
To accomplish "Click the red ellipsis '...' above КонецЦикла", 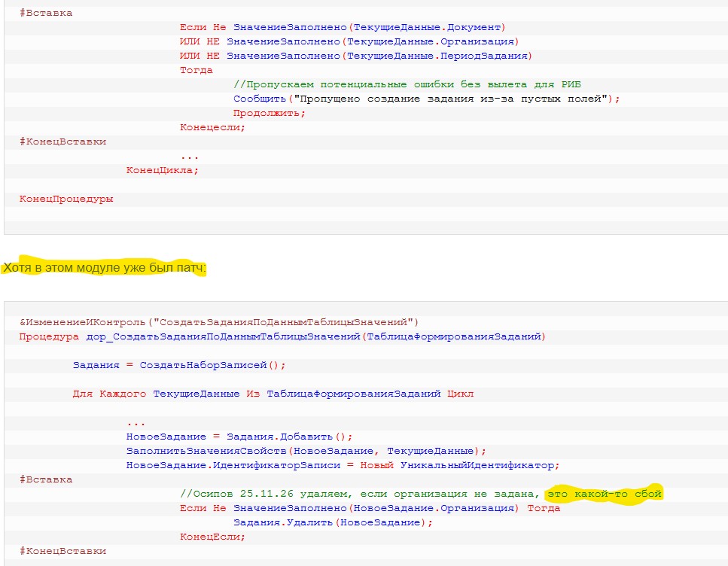I will (190, 157).
